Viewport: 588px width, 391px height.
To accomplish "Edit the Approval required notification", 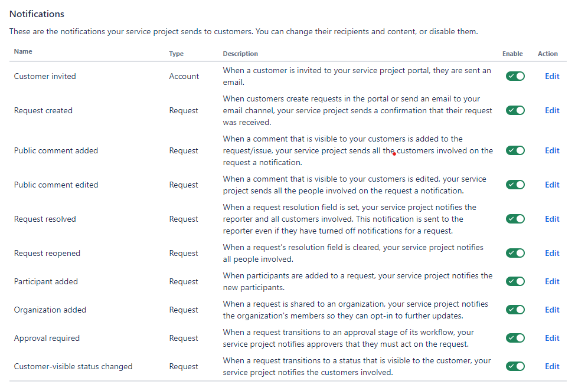I will (x=552, y=338).
